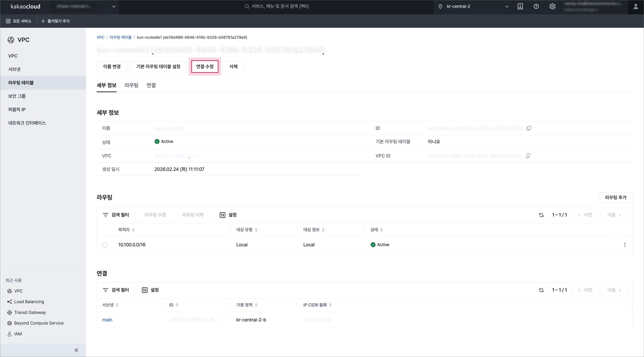Open the 10.100.0.0/16 route kebab menu
The image size is (644, 357).
(625, 245)
